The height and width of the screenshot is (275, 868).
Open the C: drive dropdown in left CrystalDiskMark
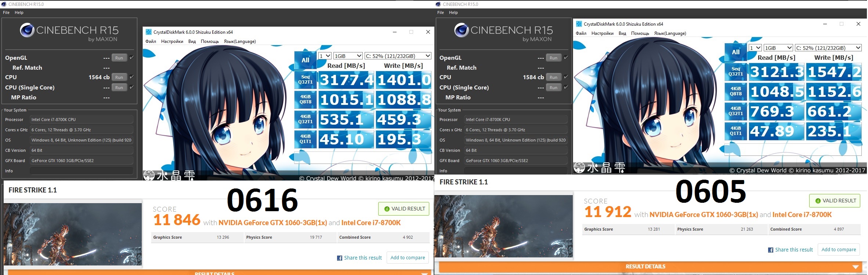398,56
